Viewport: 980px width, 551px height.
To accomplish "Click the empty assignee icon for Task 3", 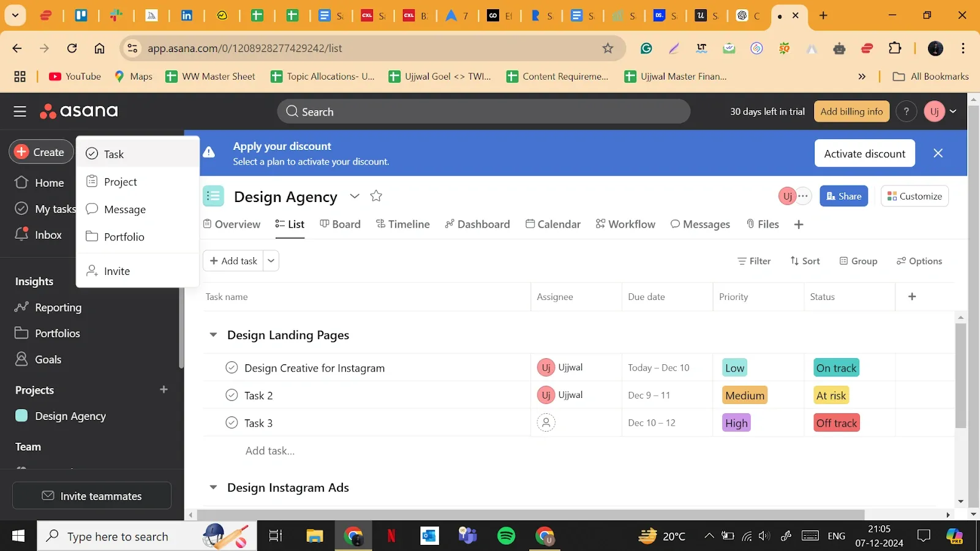I will pyautogui.click(x=546, y=423).
